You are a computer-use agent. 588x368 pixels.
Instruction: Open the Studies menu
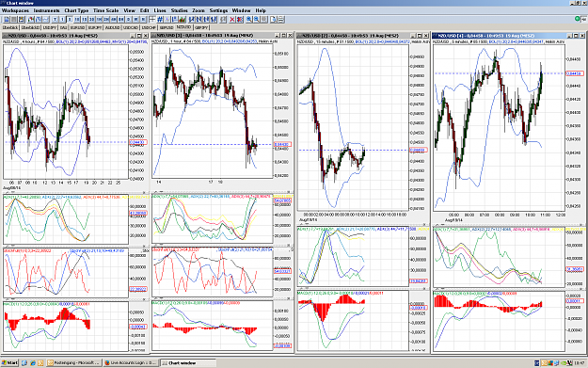[179, 10]
